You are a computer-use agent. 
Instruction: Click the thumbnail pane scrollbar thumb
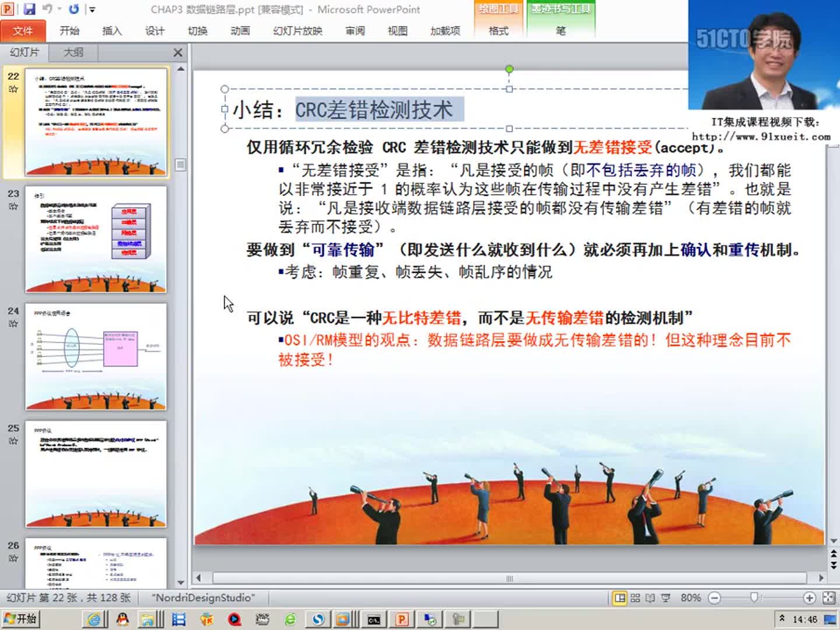(181, 165)
